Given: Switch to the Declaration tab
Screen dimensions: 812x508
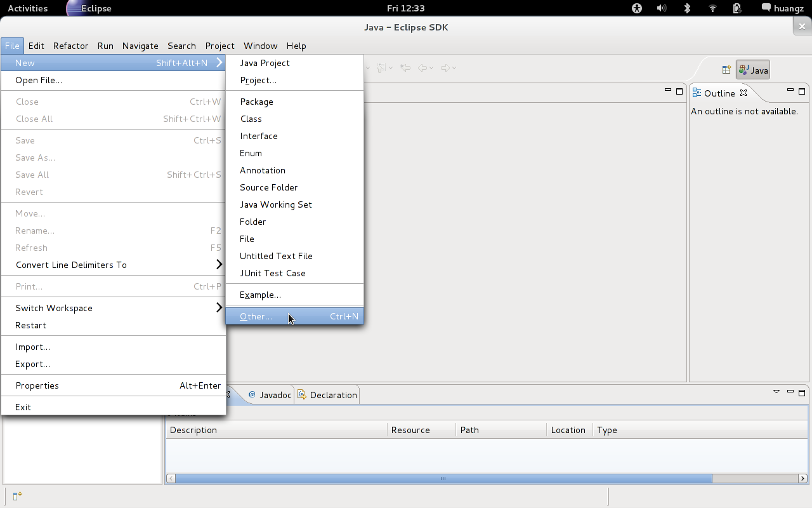Looking at the screenshot, I should point(327,395).
